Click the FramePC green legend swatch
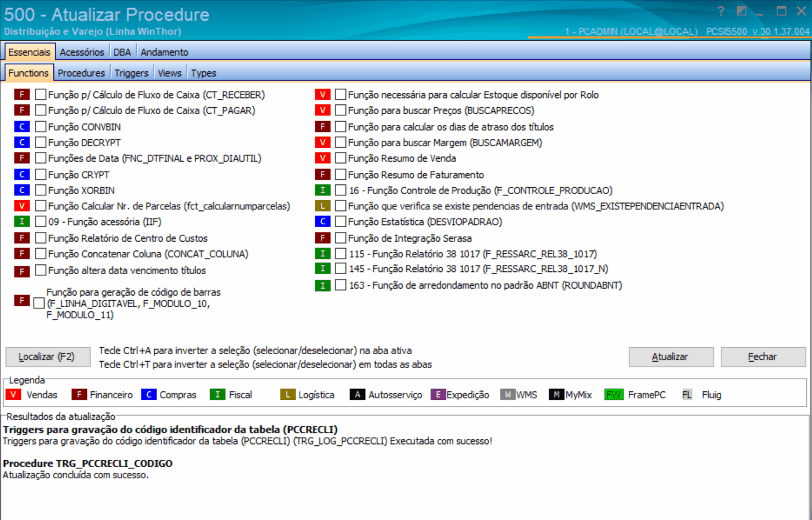 [x=613, y=395]
